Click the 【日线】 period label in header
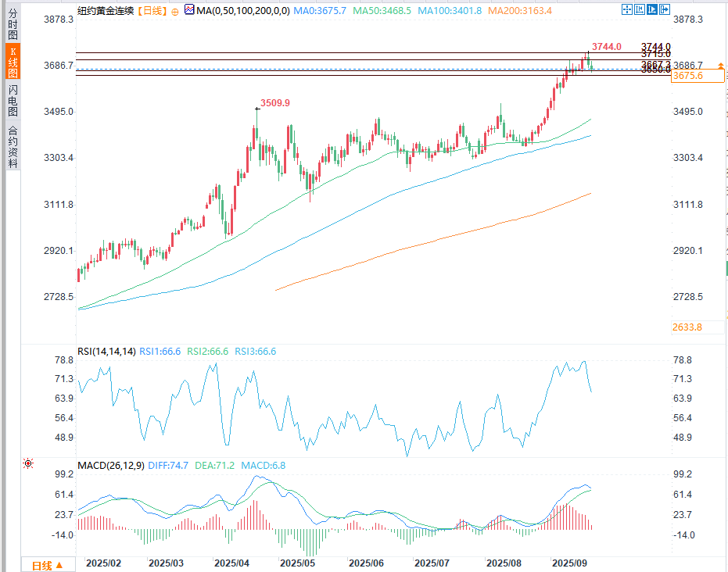 tap(152, 11)
